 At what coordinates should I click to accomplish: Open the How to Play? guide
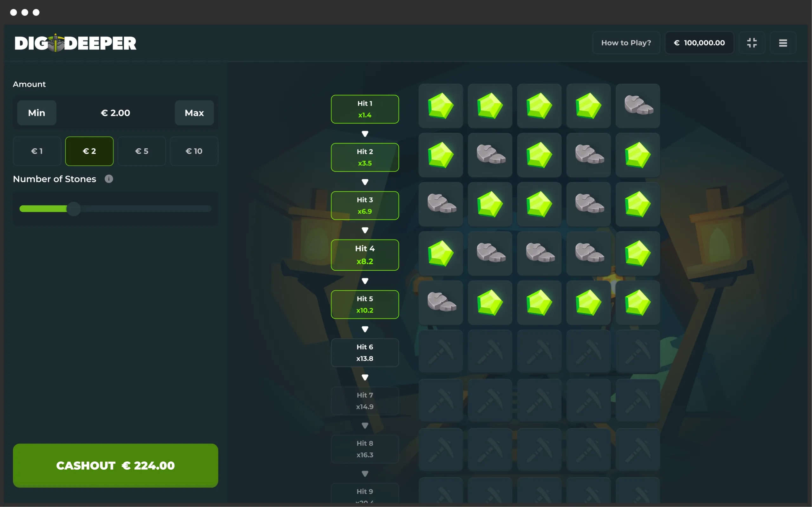[626, 43]
